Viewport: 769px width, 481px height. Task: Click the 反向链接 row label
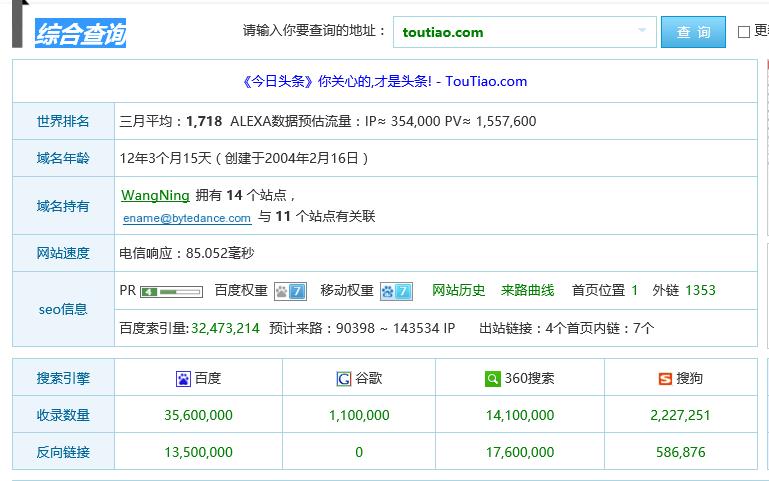coord(63,452)
